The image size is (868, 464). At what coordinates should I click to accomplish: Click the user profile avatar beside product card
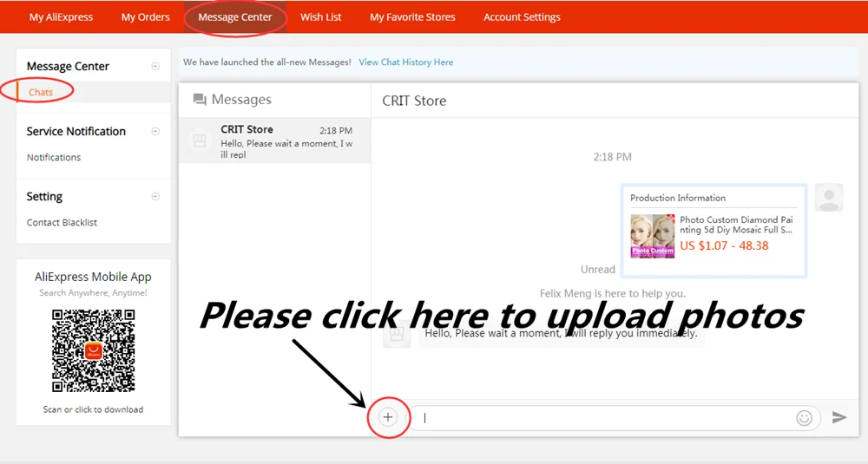point(829,198)
